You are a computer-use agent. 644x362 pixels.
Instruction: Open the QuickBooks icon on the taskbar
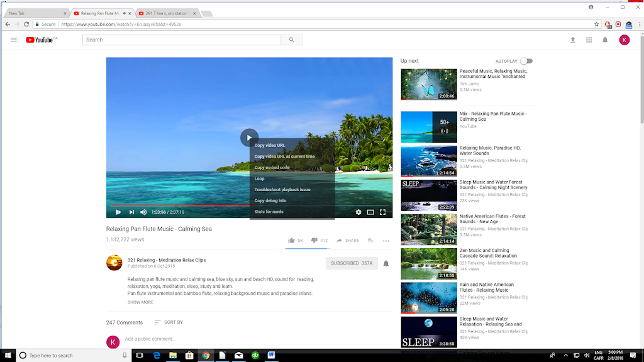pyautogui.click(x=255, y=356)
